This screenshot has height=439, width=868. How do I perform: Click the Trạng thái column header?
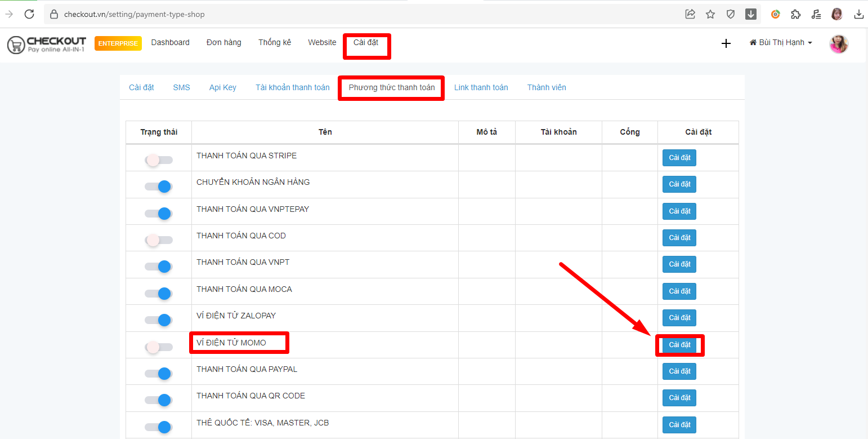tap(159, 132)
